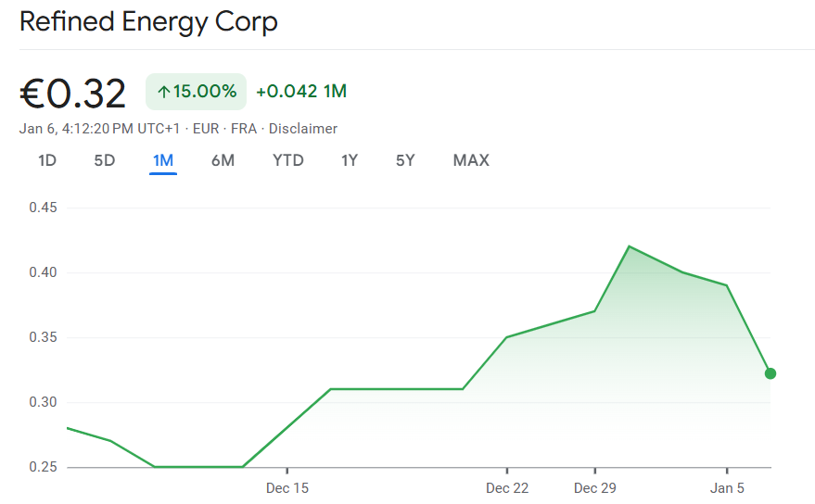Screen dimensions: 815x504
Task: Show the 6M price history
Action: [x=223, y=160]
